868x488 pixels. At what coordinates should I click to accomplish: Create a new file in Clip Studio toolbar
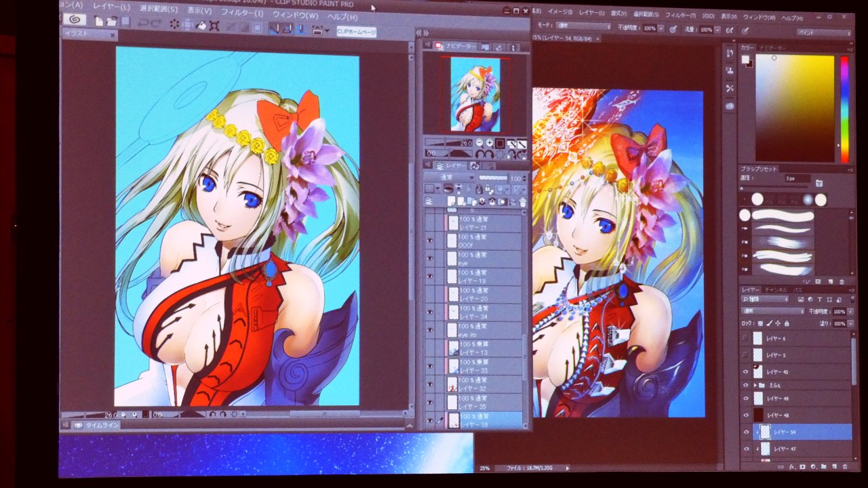[100, 22]
